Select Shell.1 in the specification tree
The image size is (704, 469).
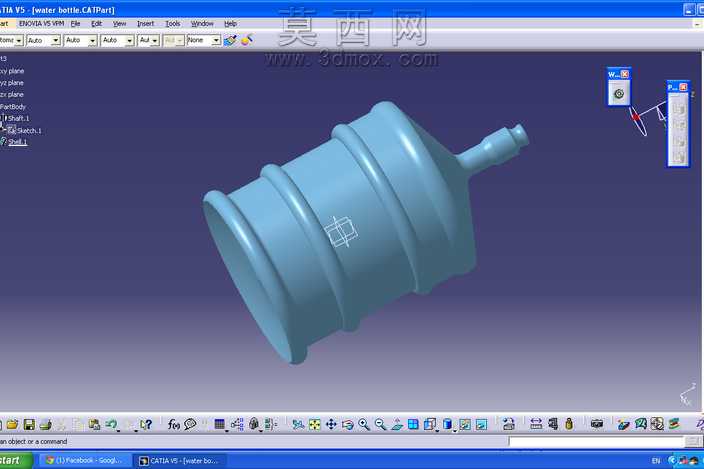pos(18,142)
